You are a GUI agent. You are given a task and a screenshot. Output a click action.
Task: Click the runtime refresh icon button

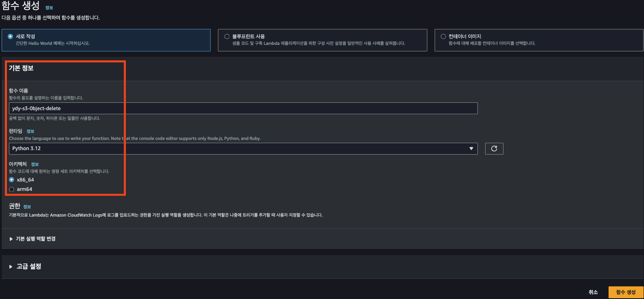494,148
